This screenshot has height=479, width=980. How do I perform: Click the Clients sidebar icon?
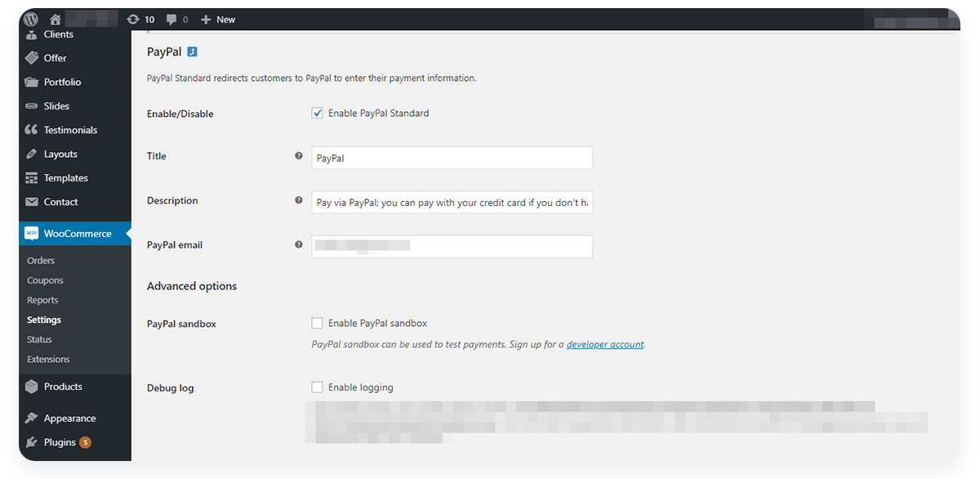(32, 35)
